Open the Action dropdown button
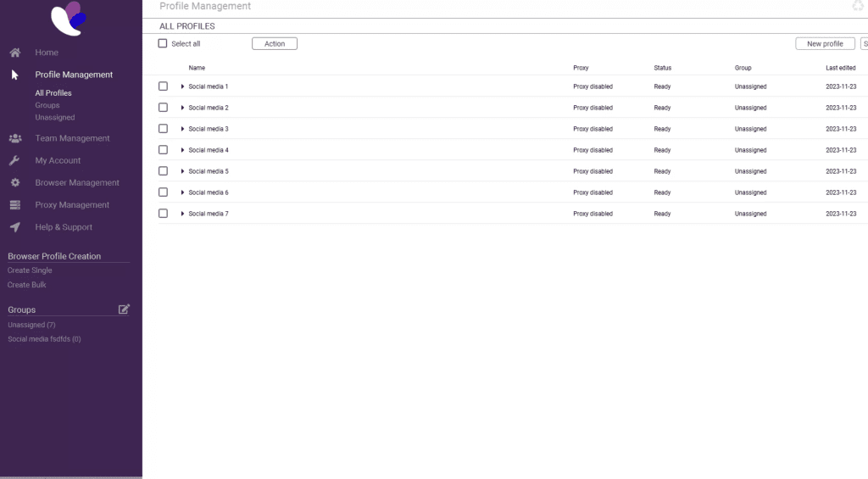 point(275,44)
